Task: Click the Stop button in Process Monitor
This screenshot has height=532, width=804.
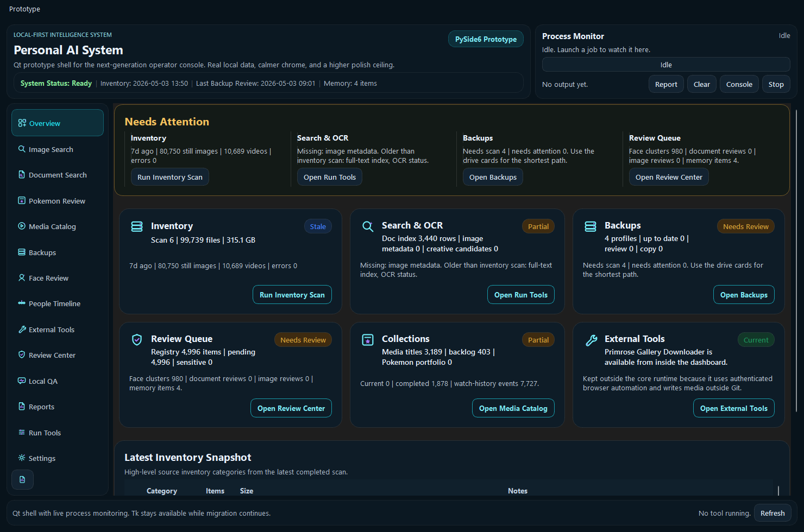Action: pos(776,84)
